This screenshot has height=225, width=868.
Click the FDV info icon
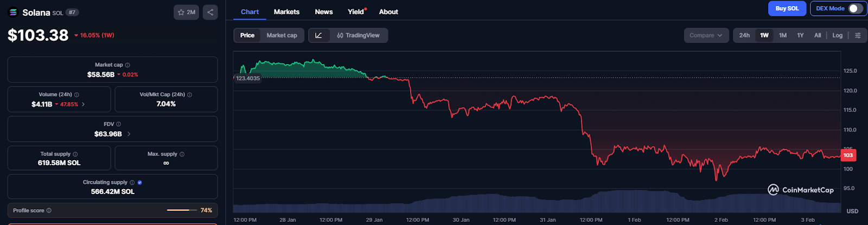click(x=118, y=124)
